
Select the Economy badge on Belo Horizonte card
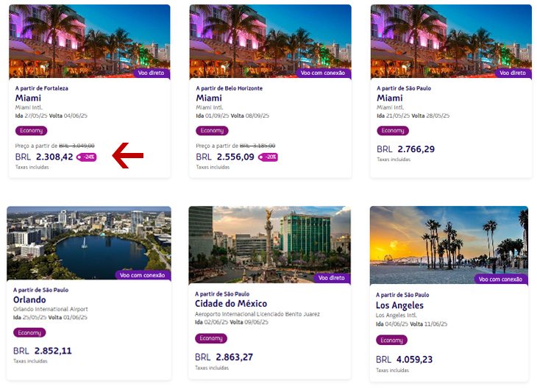pos(212,130)
